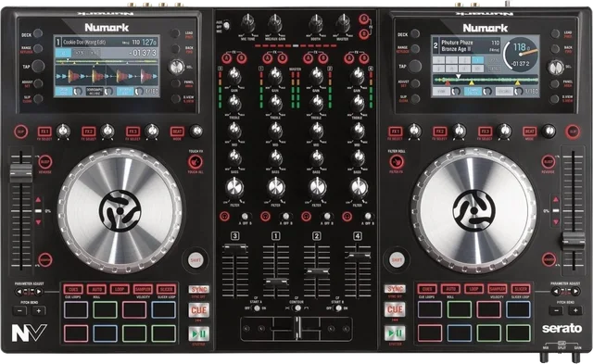593x364 pixels.
Task: Click the MIC TONE knob
Action: (248, 23)
